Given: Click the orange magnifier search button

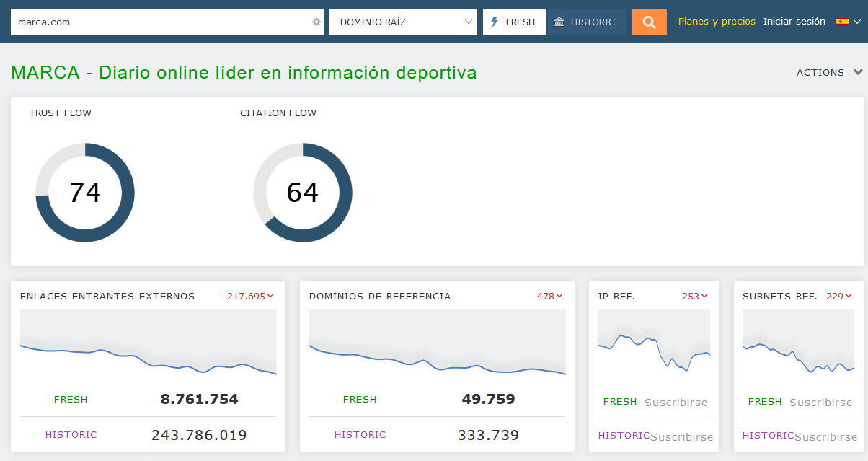Looking at the screenshot, I should [x=650, y=22].
